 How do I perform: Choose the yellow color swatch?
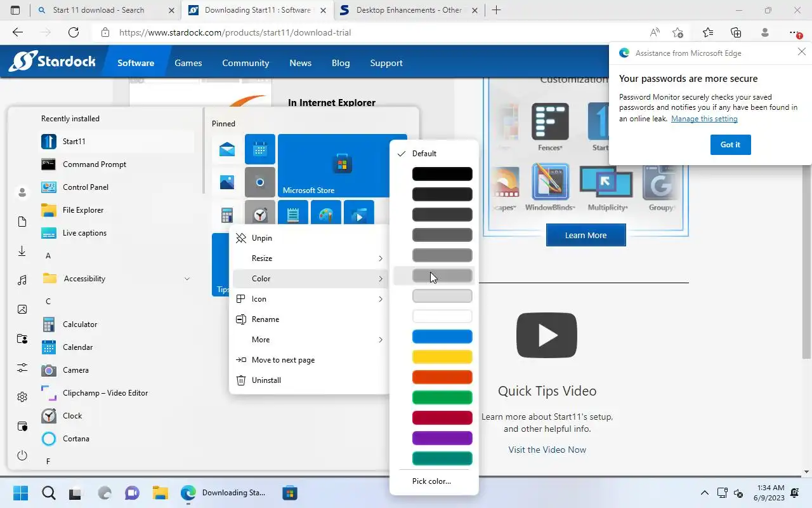coord(442,356)
